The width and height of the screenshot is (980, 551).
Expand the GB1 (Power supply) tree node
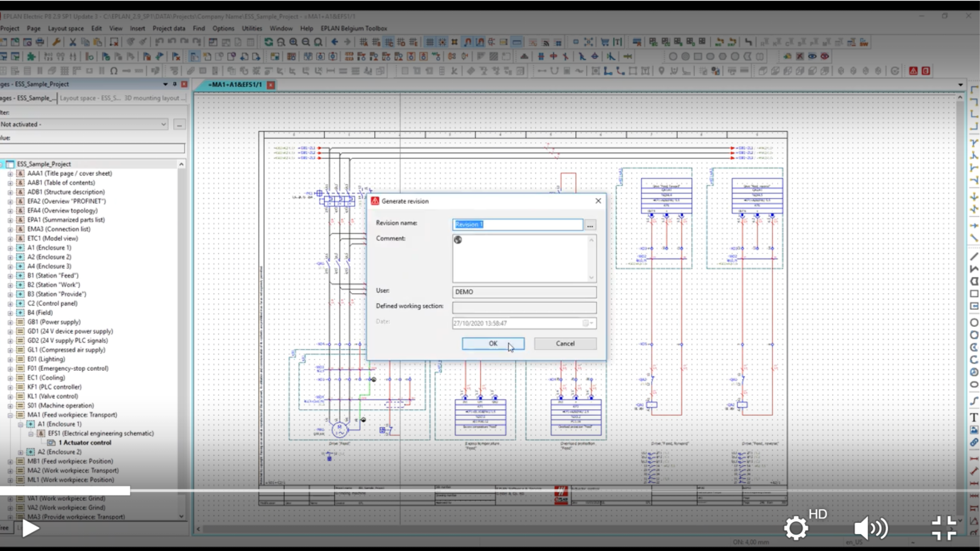tap(10, 322)
